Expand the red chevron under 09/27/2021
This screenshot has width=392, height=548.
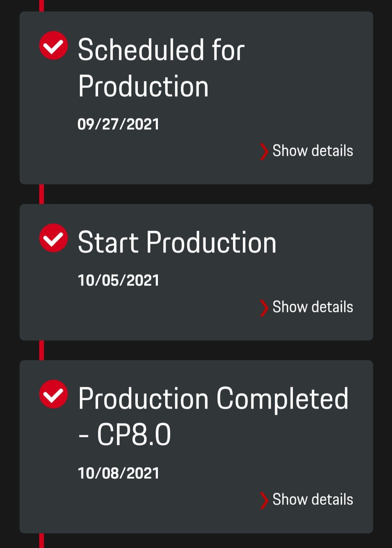tap(264, 151)
